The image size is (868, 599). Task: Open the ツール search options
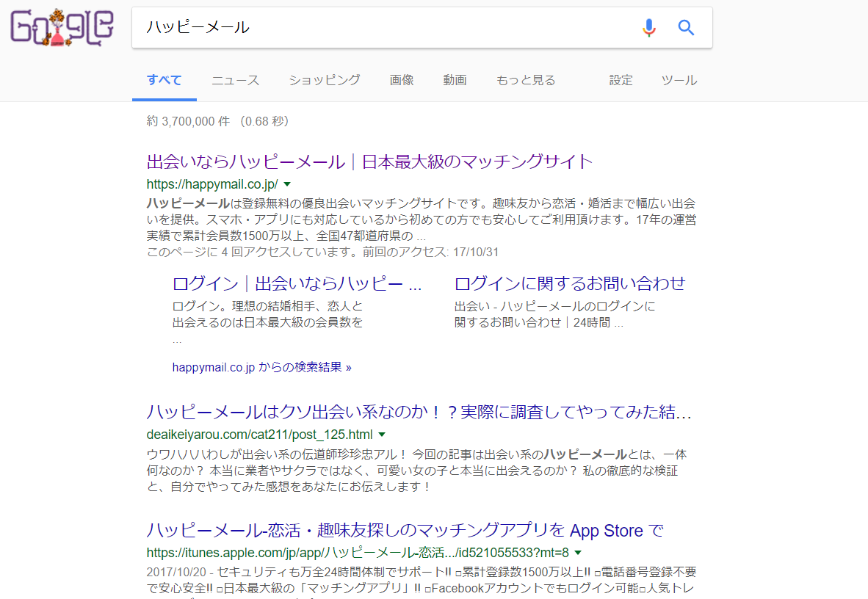pyautogui.click(x=679, y=80)
